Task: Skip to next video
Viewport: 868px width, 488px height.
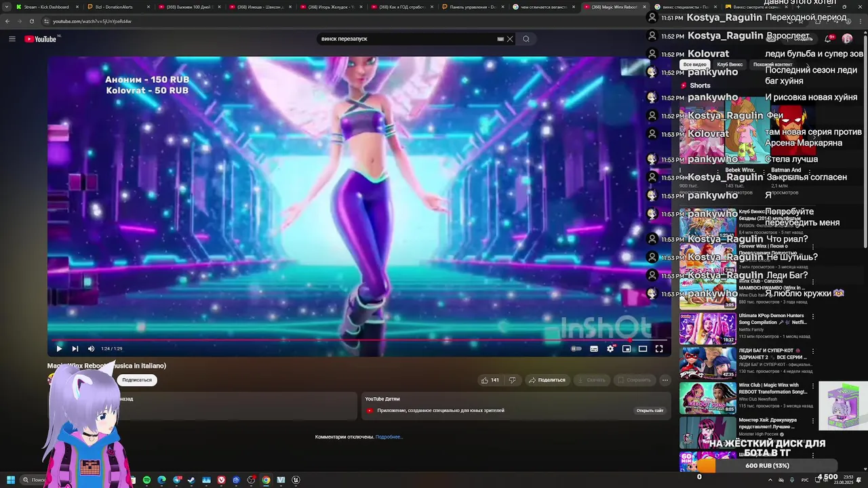Action: pos(75,348)
